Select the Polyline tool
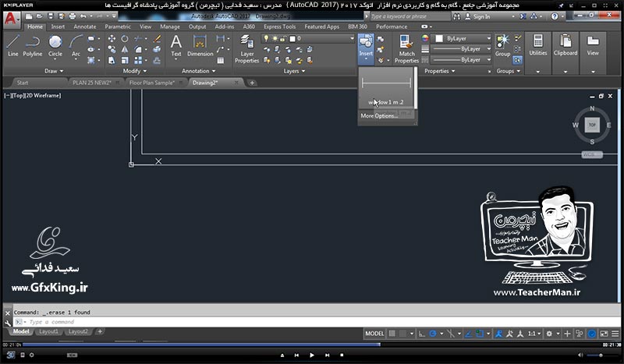This screenshot has height=364, width=624. pyautogui.click(x=33, y=46)
